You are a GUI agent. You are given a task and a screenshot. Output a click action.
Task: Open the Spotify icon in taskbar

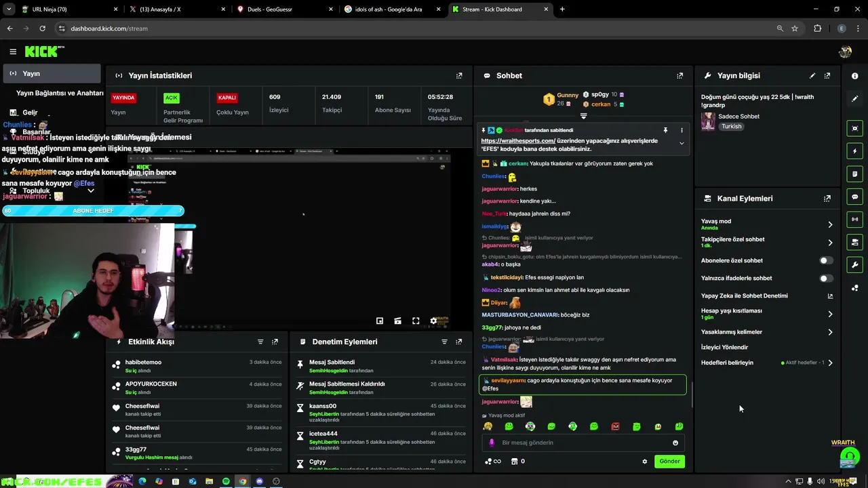tap(226, 481)
